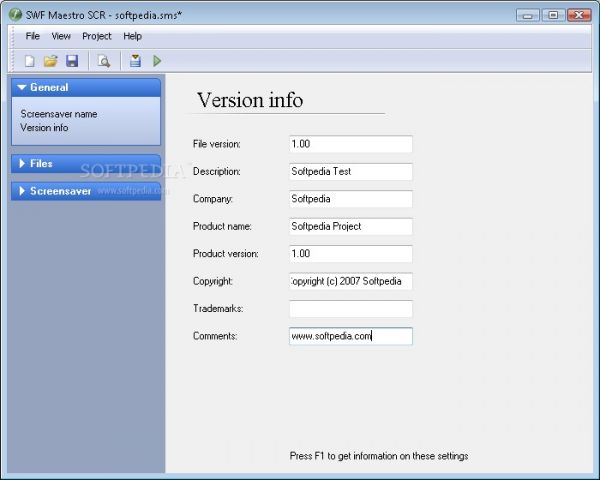Image resolution: width=600 pixels, height=480 pixels.
Task: Open the View menu
Action: pos(61,36)
